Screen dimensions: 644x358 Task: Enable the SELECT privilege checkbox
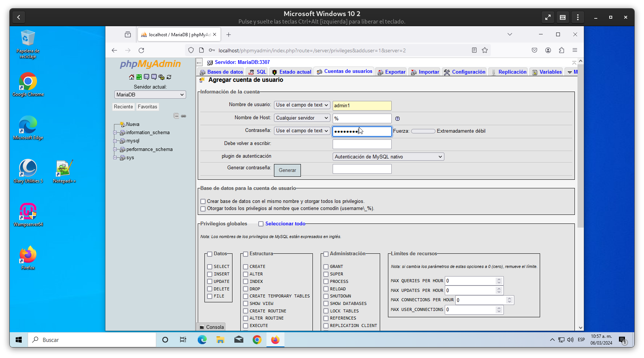tap(210, 267)
